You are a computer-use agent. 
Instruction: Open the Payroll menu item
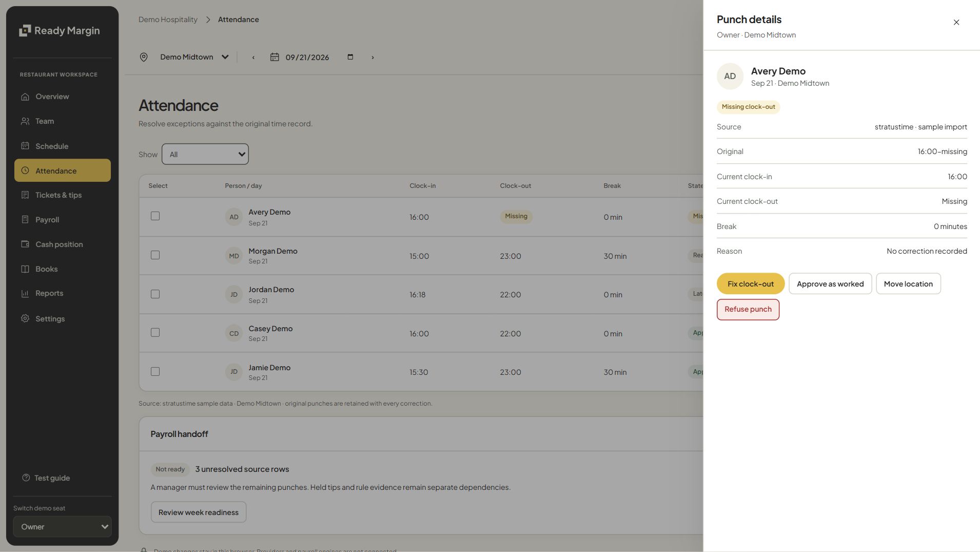(62, 220)
